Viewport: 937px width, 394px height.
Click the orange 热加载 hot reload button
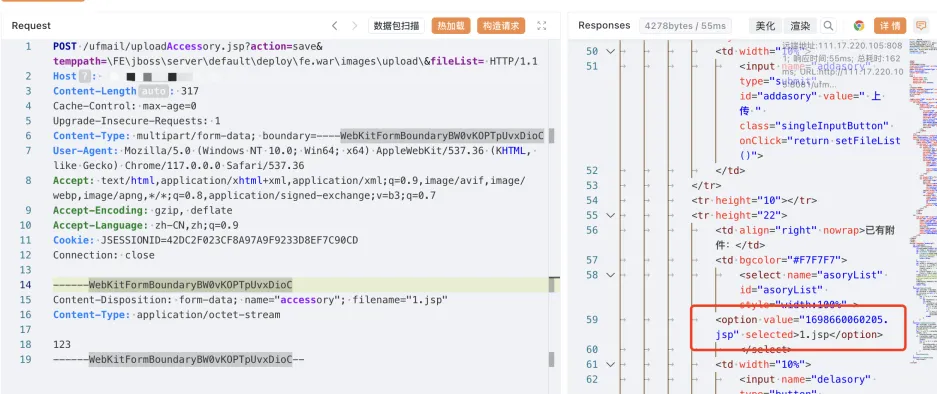[451, 26]
